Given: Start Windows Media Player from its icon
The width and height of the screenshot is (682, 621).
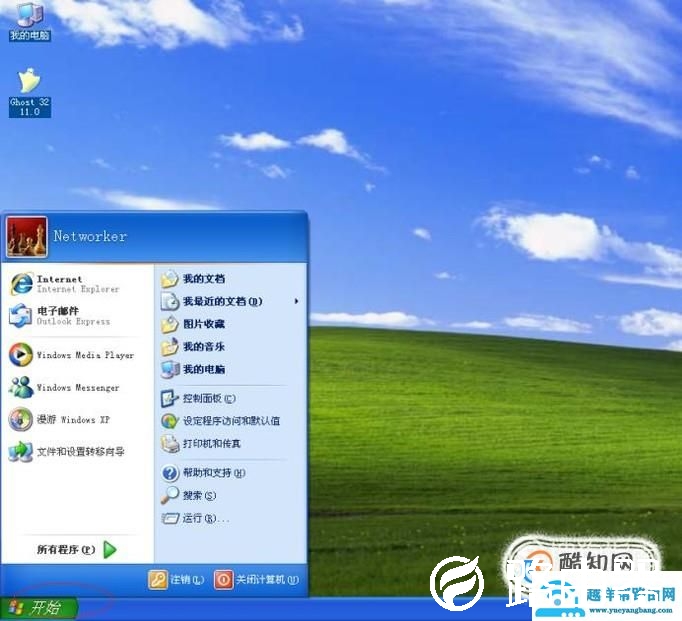Looking at the screenshot, I should pyautogui.click(x=20, y=354).
